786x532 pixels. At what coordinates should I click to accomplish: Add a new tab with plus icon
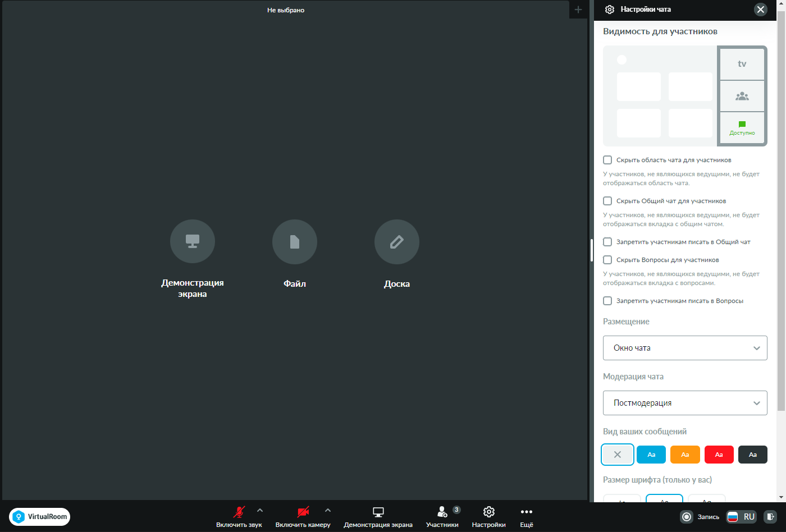(x=578, y=10)
